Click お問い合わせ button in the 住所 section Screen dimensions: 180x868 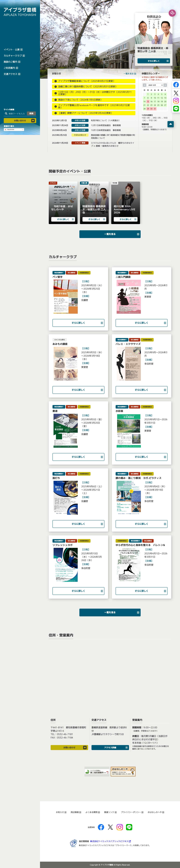pyautogui.click(x=69, y=747)
